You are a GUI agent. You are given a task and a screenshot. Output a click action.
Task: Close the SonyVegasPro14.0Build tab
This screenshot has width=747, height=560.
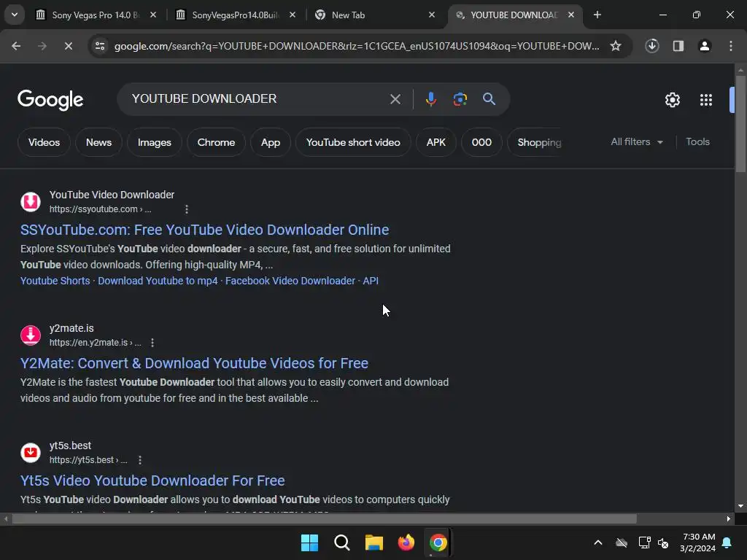pos(293,15)
